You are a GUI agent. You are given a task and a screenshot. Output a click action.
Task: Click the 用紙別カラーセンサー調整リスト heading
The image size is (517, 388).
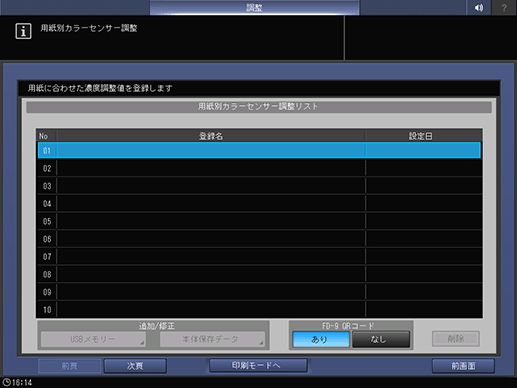coord(259,107)
